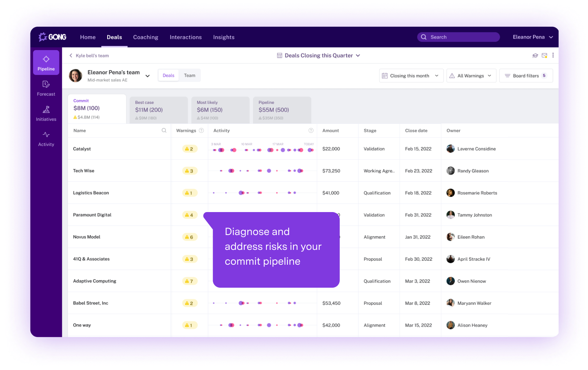The height and width of the screenshot is (370, 588).
Task: Open the Forecast sidebar section
Action: [x=46, y=88]
